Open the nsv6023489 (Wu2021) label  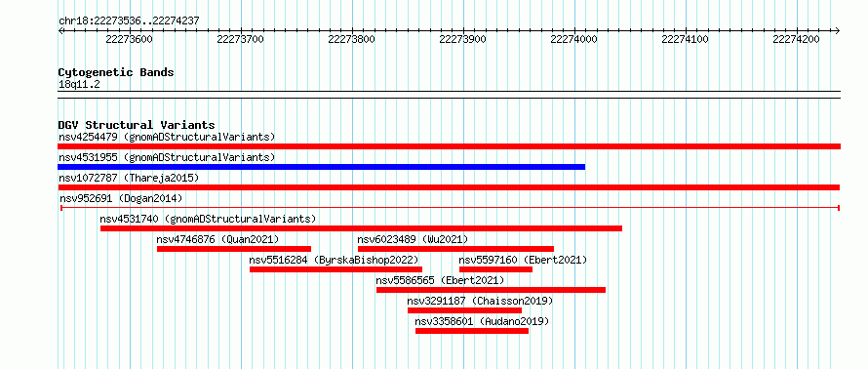(x=413, y=239)
